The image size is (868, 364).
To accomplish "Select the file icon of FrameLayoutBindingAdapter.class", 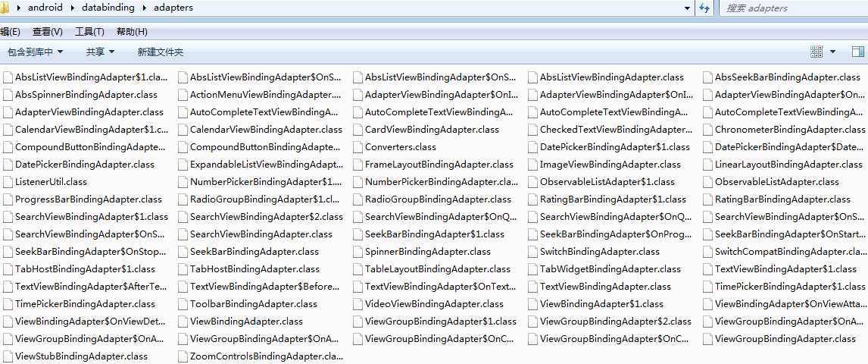I will point(357,165).
